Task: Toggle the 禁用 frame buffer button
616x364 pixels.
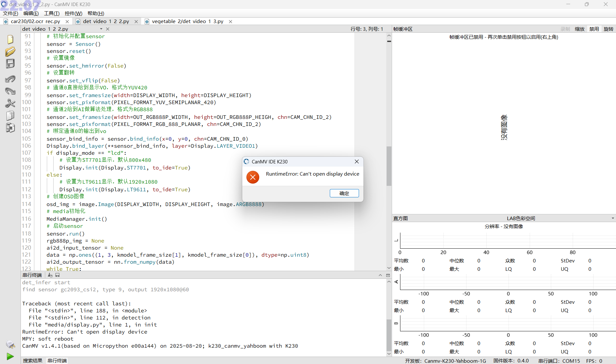Action: [594, 29]
